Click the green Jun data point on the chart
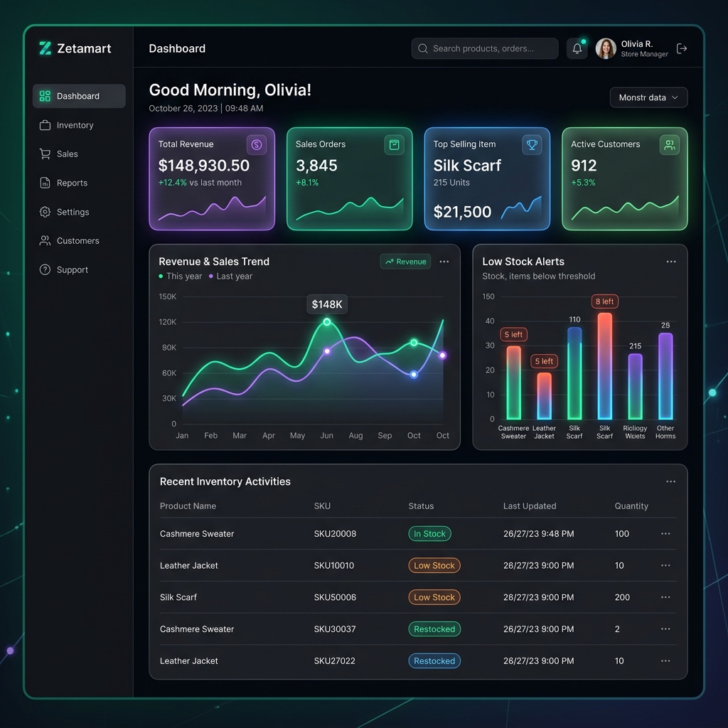 tap(327, 322)
